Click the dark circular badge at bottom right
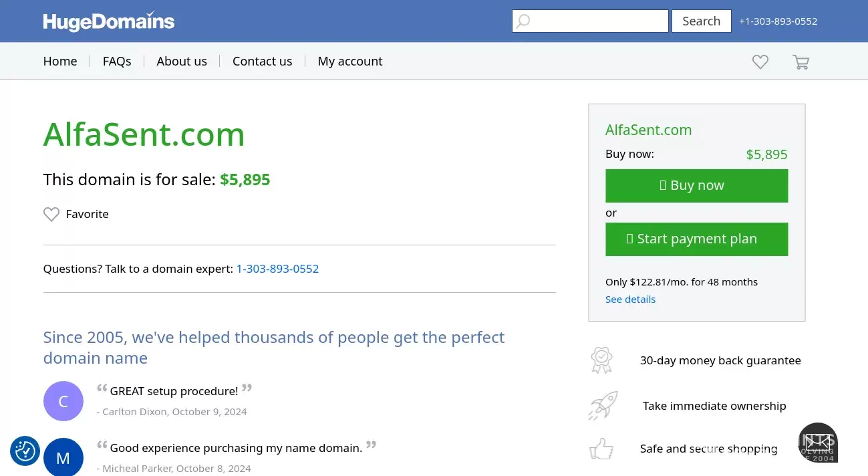 pos(818,443)
